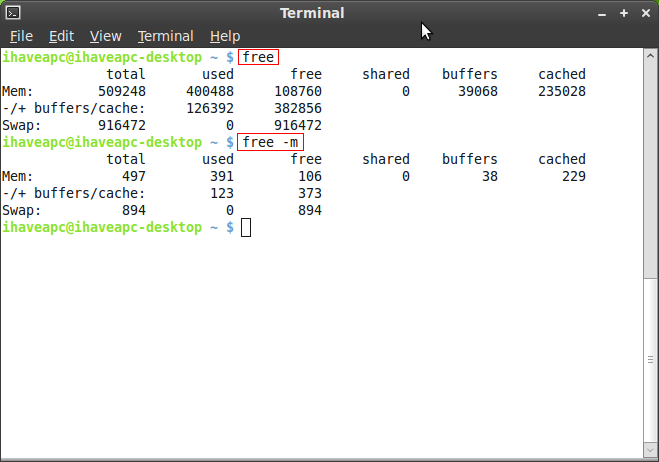659x462 pixels.
Task: Click Mem total value 497
Action: pyautogui.click(x=134, y=176)
